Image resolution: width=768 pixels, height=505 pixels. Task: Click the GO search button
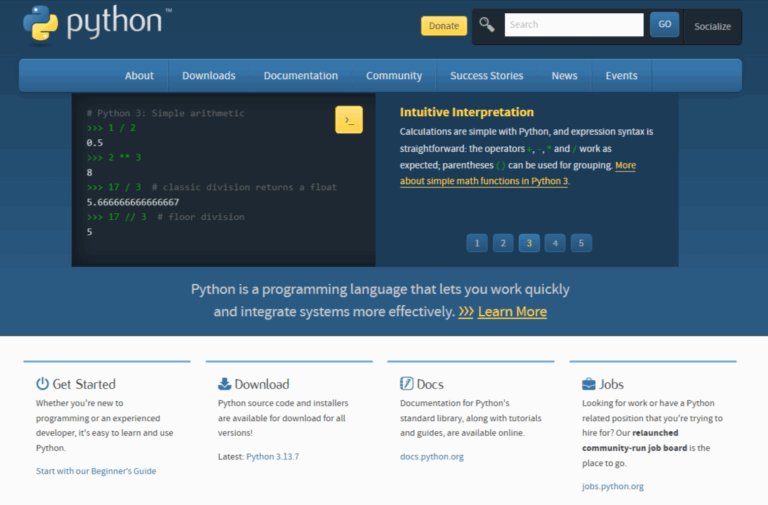pyautogui.click(x=664, y=24)
